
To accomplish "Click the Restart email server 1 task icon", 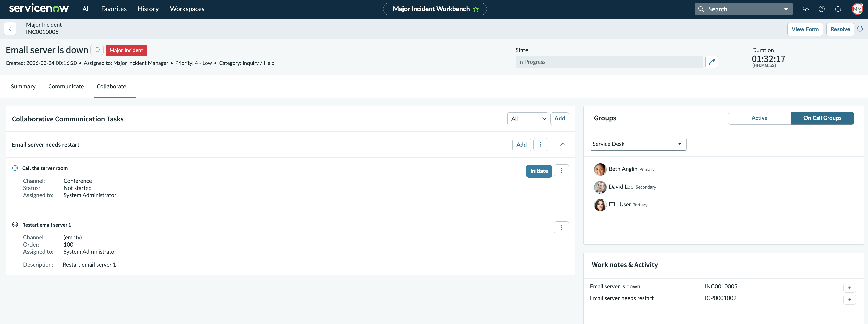I will click(15, 225).
